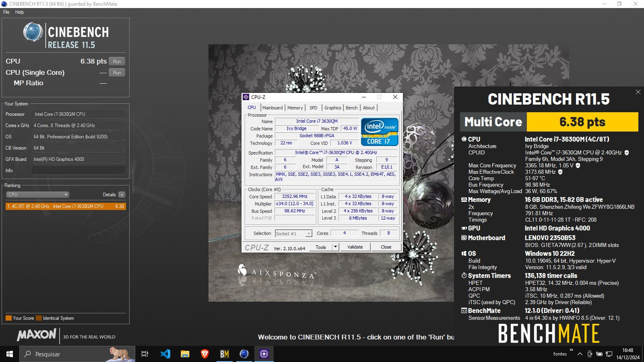644x362 pixels.
Task: Click the Max Core Frequency verified shield
Action: pos(578,165)
